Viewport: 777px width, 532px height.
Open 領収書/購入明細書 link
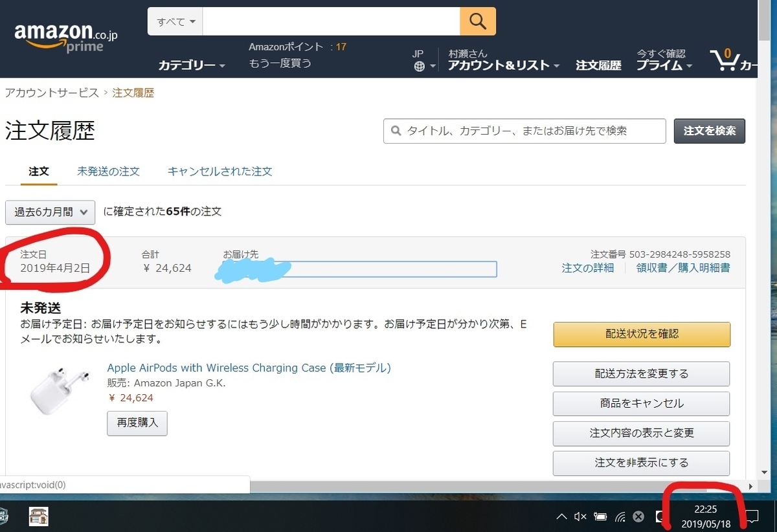683,268
